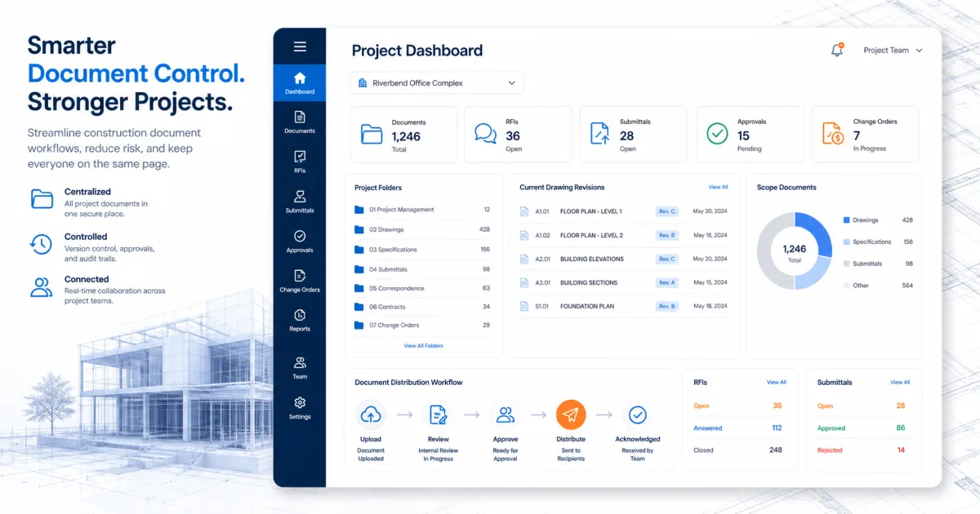Click the RFIs chat bubbles icon card
Image resolution: width=980 pixels, height=514 pixels.
486,134
